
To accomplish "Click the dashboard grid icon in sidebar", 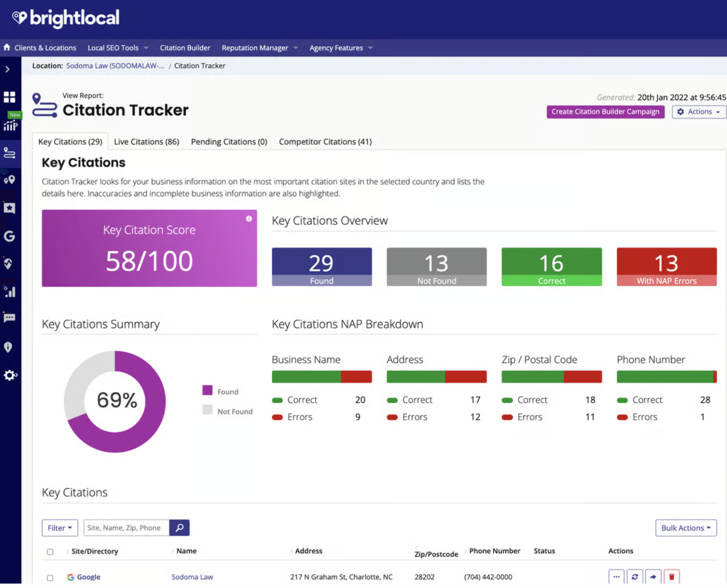I will [9, 97].
